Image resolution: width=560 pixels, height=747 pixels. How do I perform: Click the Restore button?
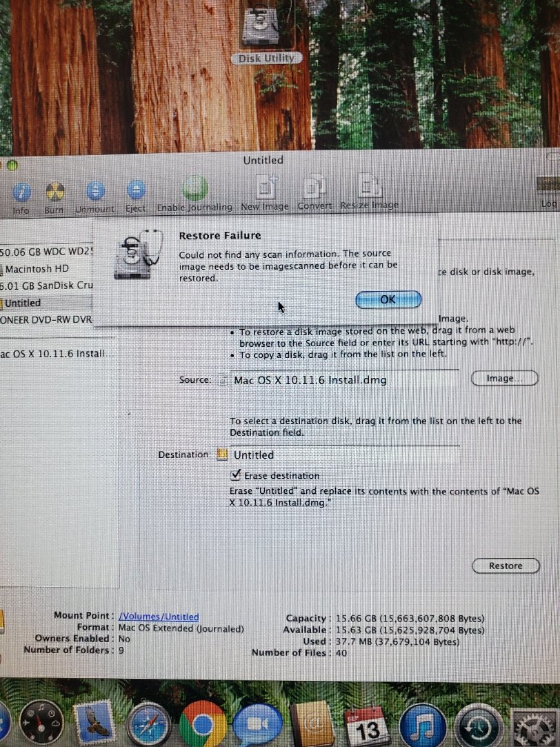coord(506,566)
